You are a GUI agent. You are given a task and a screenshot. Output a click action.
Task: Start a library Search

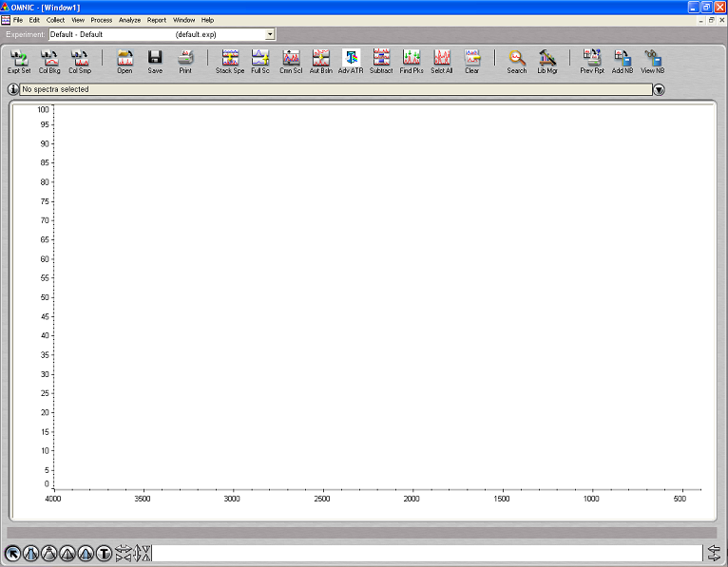[517, 61]
